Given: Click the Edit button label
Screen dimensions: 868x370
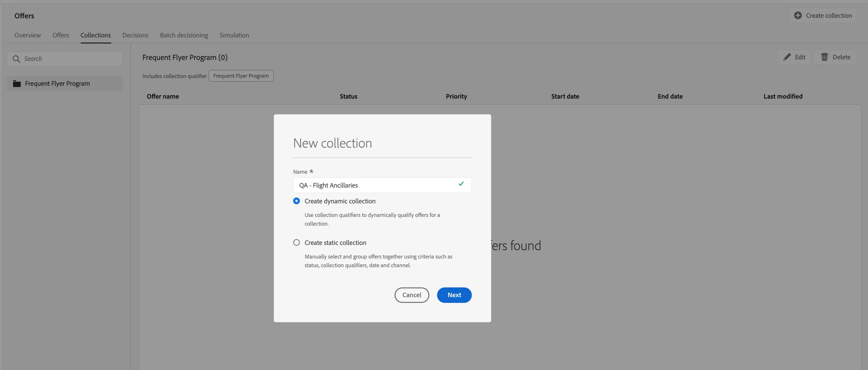Looking at the screenshot, I should [x=800, y=57].
